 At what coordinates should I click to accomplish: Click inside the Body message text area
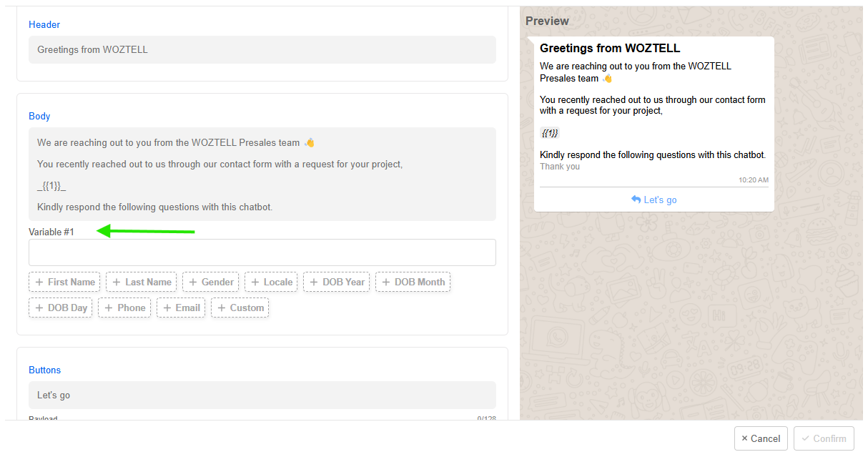pos(262,174)
